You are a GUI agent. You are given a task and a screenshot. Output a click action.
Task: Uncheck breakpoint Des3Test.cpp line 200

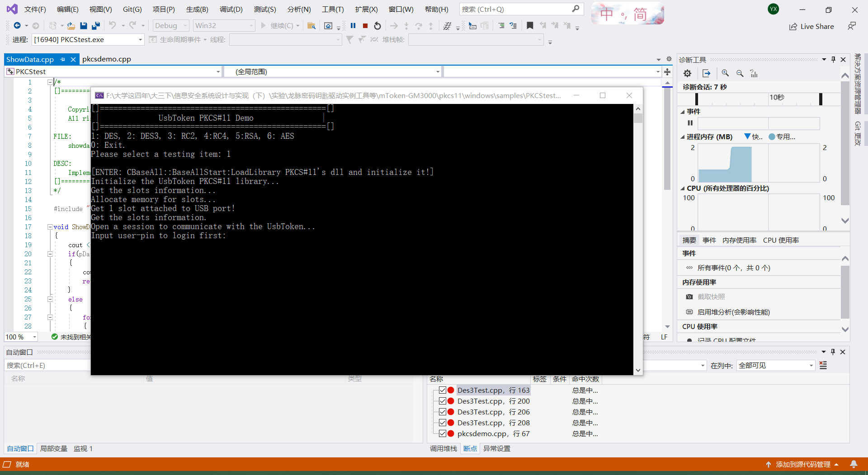pos(443,401)
